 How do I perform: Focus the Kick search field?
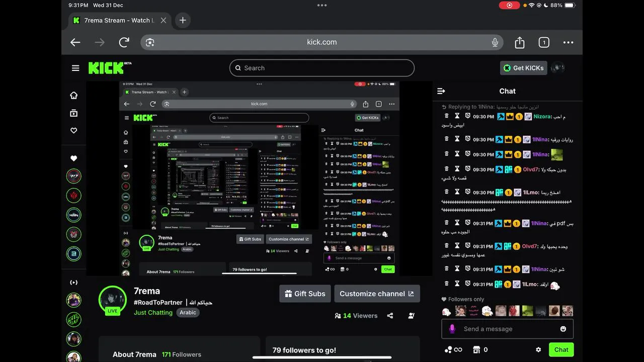(322, 68)
